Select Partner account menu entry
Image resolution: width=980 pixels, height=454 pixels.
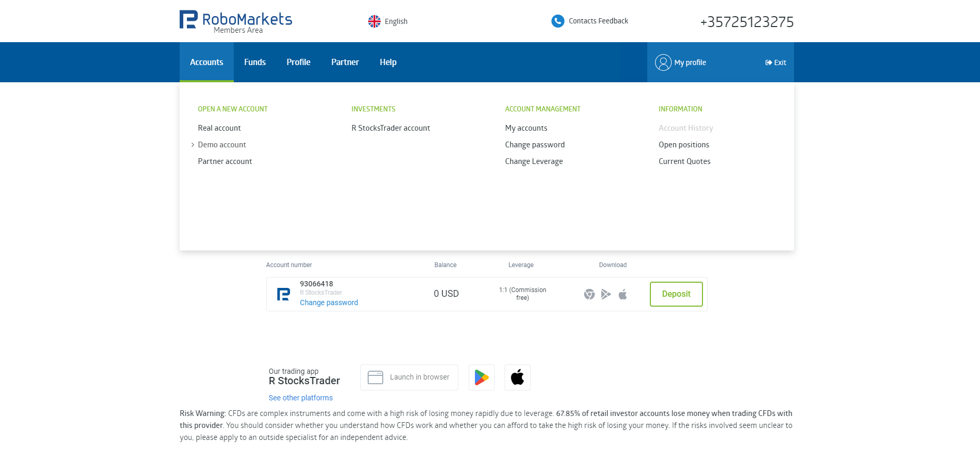(225, 161)
